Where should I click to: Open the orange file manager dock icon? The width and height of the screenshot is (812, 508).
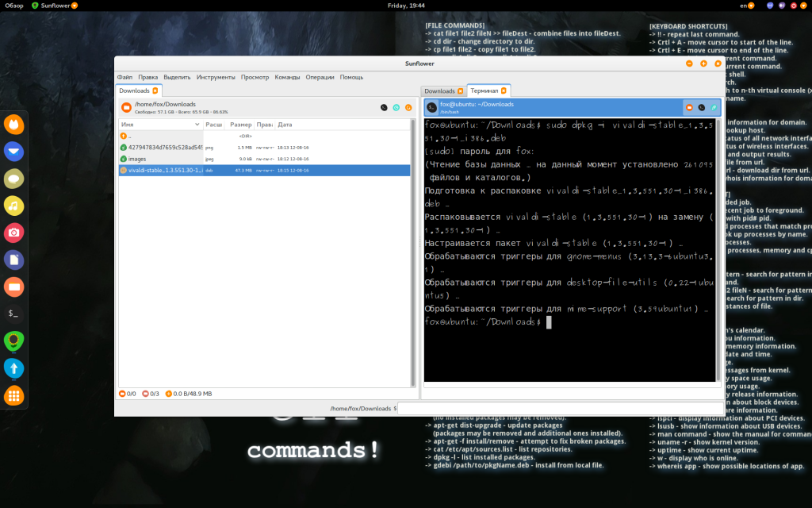point(14,287)
